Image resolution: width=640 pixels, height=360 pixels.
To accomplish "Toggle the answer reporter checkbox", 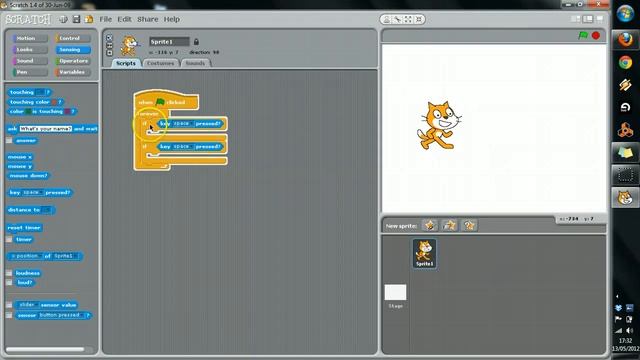I will click(x=9, y=140).
